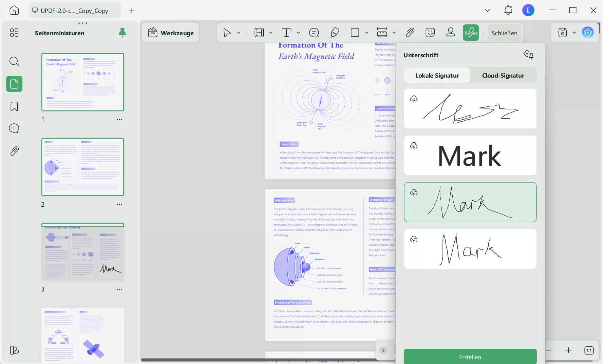
Task: Select the cursive scribble signature
Action: click(x=470, y=108)
